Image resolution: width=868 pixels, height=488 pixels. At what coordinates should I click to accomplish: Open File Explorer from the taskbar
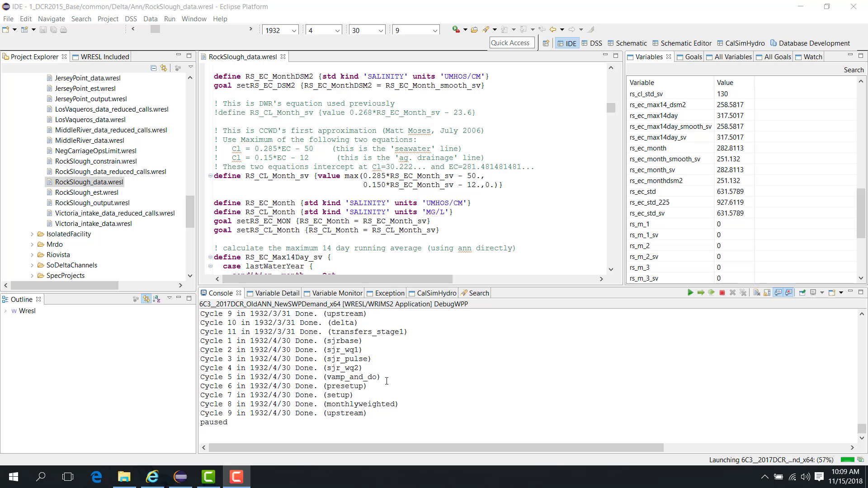(124, 477)
